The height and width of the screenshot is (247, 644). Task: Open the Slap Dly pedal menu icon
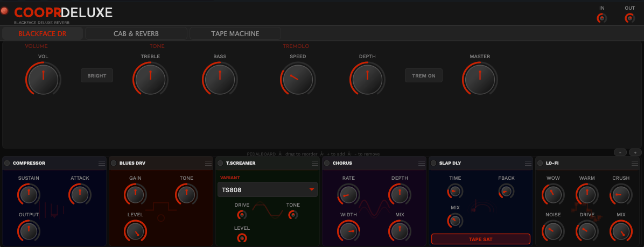pyautogui.click(x=529, y=163)
